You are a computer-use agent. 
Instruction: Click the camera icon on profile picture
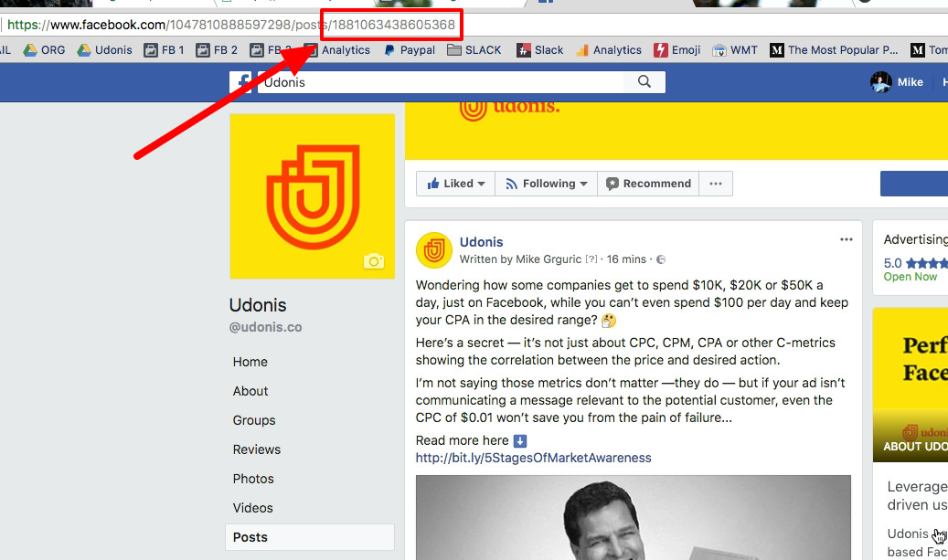(x=374, y=261)
